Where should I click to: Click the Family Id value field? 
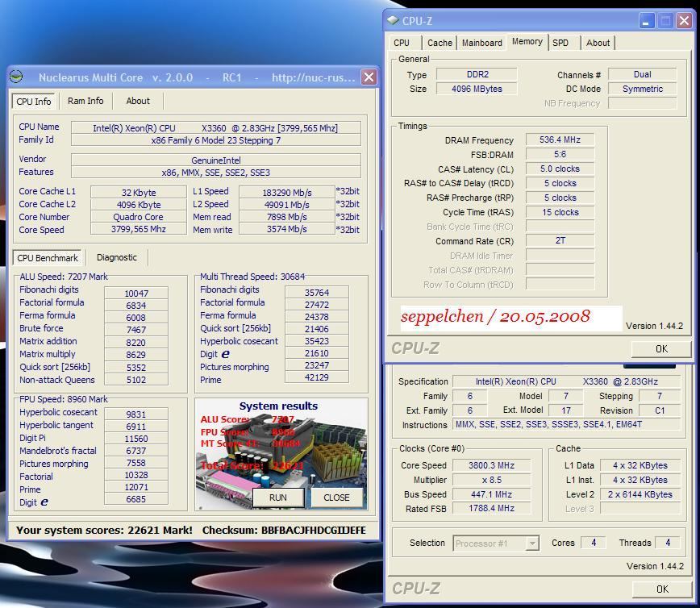(215, 140)
